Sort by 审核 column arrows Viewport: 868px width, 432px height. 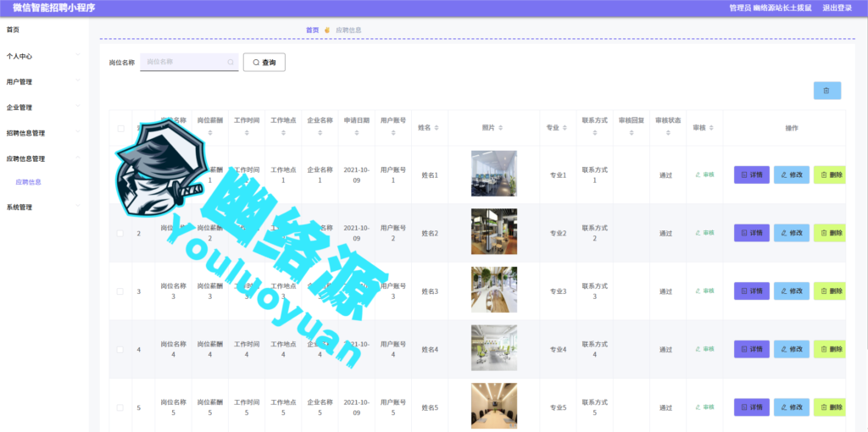pyautogui.click(x=711, y=128)
